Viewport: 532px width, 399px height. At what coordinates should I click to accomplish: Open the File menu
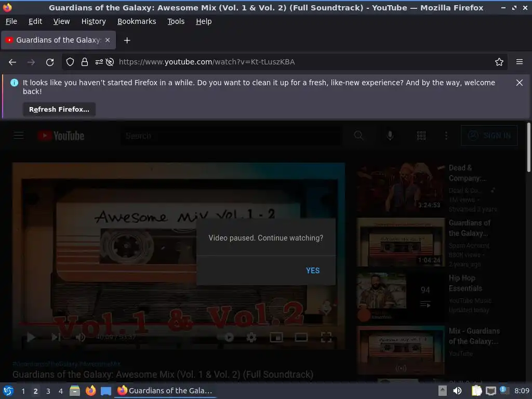click(11, 21)
